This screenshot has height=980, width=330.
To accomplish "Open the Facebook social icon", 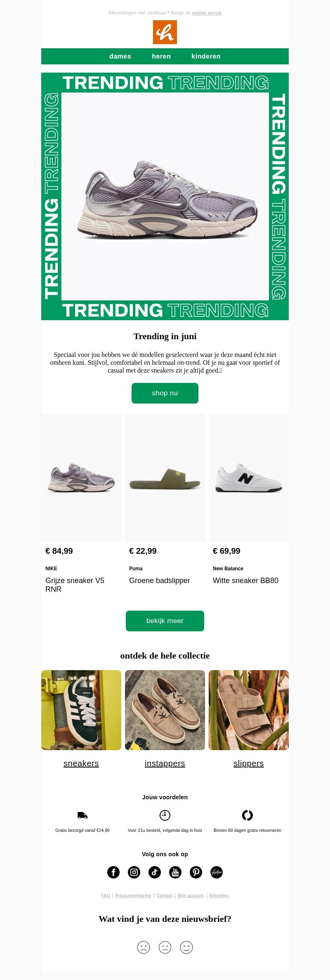I will [113, 872].
